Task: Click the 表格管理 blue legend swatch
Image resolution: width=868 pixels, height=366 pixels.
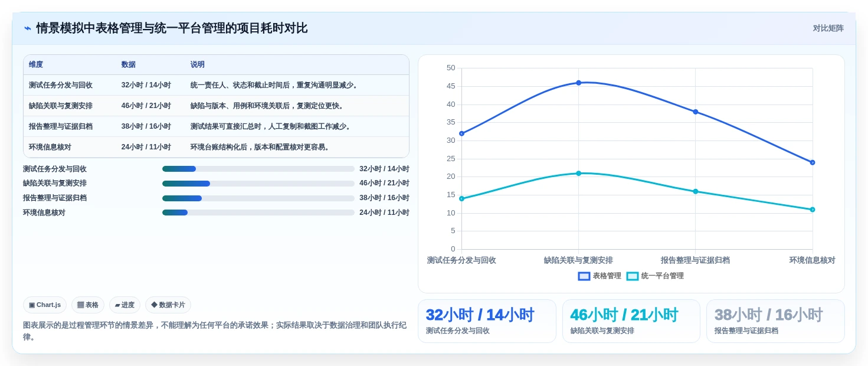Action: pos(584,276)
